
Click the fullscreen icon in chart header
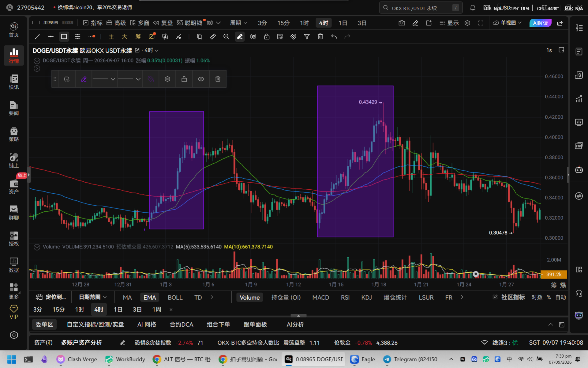[481, 23]
